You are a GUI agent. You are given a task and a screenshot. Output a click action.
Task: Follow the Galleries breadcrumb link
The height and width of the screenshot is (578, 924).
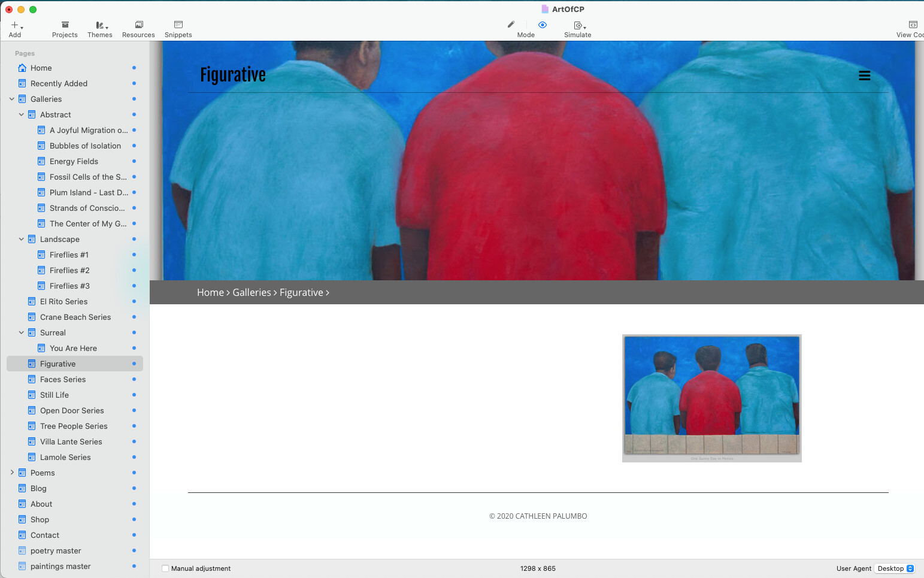pyautogui.click(x=252, y=292)
